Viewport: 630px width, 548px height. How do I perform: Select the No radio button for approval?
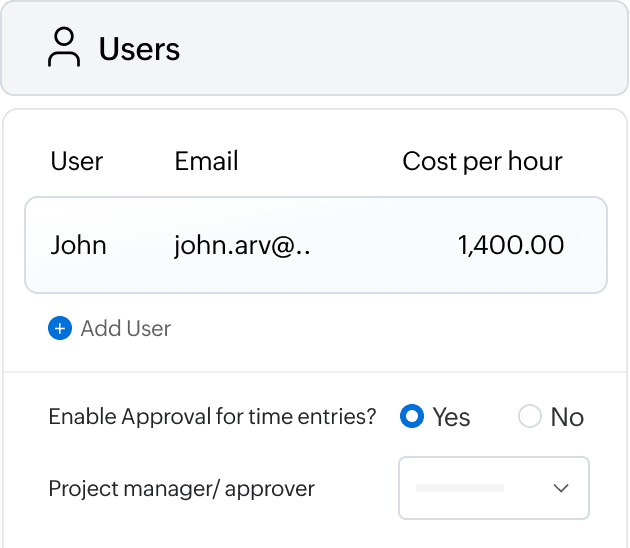[530, 417]
